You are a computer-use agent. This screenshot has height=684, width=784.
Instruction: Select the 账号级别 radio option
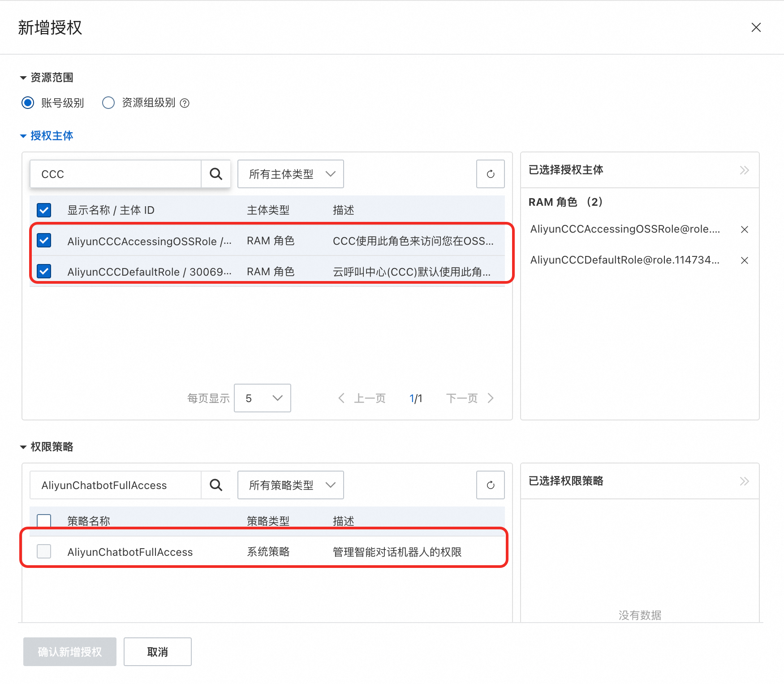(28, 103)
